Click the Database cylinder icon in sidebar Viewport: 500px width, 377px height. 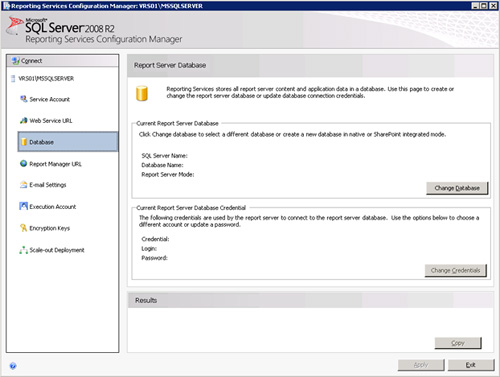point(24,142)
